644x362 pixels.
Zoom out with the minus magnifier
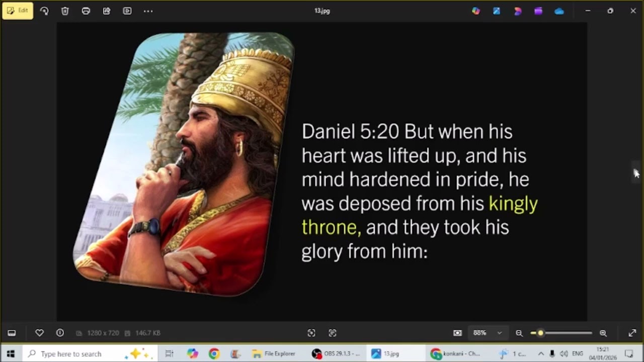pos(519,333)
